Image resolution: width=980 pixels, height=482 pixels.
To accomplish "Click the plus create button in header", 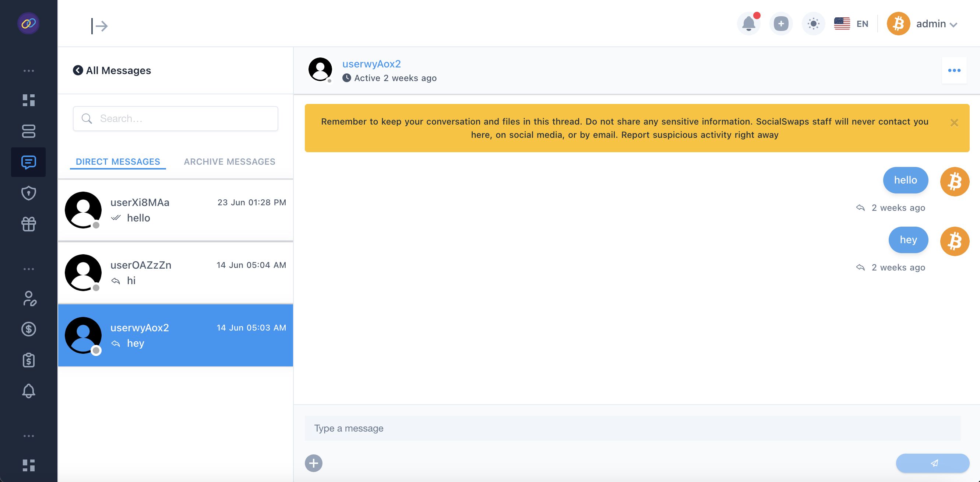I will 781,24.
